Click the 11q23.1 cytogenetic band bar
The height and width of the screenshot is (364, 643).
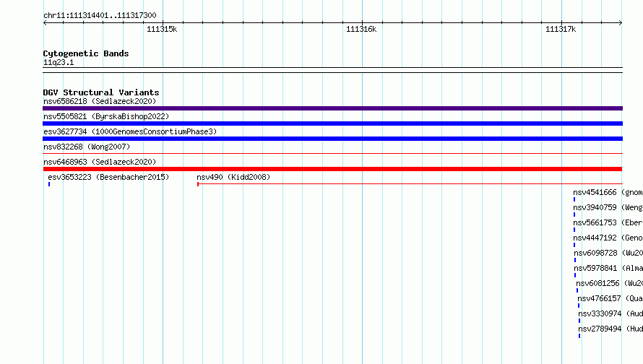332,70
